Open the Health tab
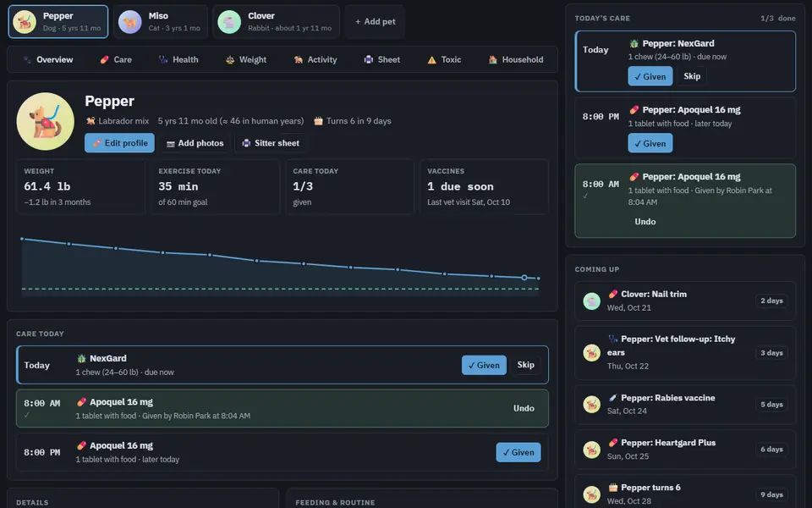Screen dimensions: 812x508 click(x=178, y=59)
